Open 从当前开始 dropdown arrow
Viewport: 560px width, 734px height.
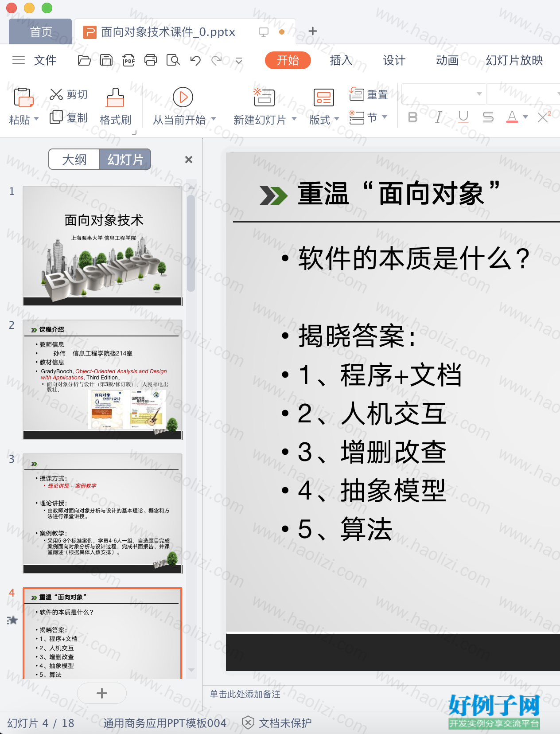[x=214, y=119]
